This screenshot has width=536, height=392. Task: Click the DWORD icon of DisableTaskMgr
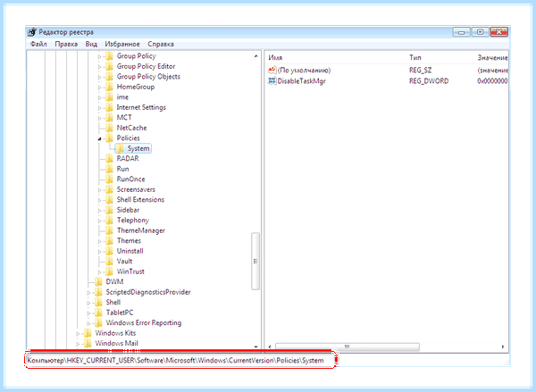(272, 81)
